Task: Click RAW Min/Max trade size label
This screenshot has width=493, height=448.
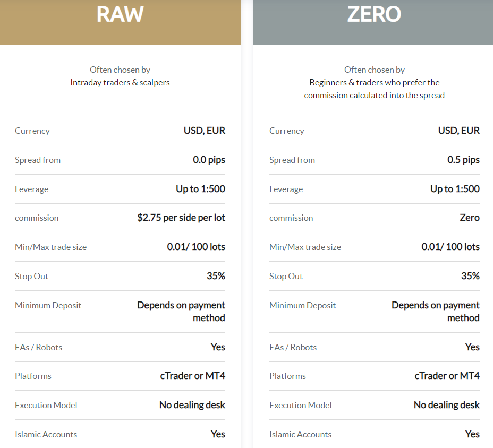Action: point(50,247)
